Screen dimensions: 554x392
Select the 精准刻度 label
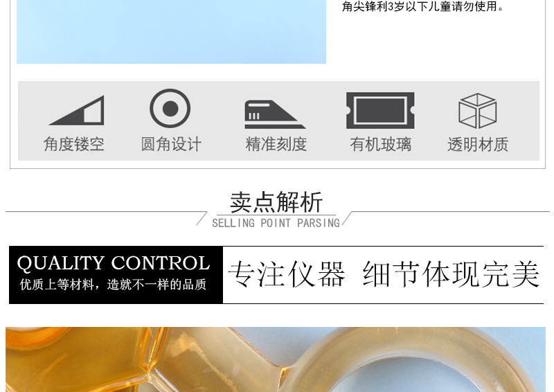[x=276, y=144]
